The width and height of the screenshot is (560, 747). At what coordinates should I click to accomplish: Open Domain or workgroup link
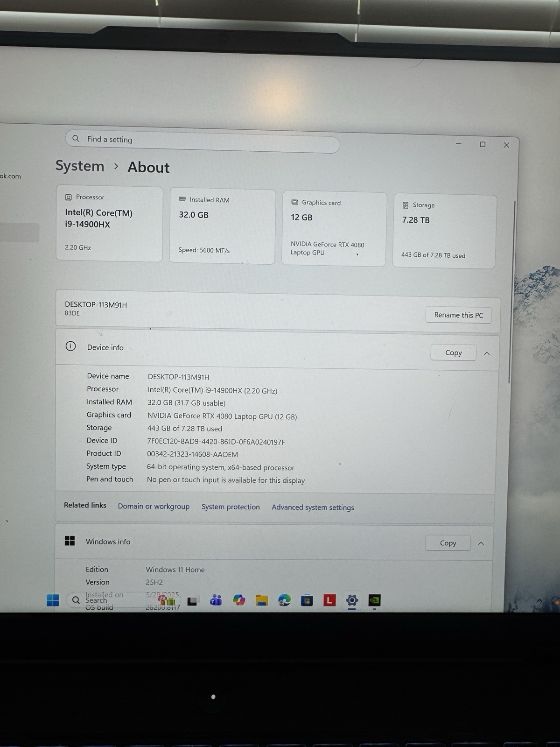[x=154, y=507]
